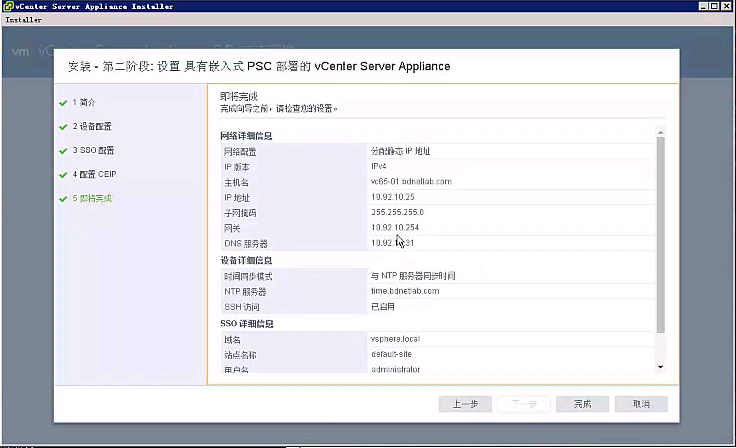The image size is (736, 448).
Task: Click the SSH 访问 row label
Action: pos(242,307)
